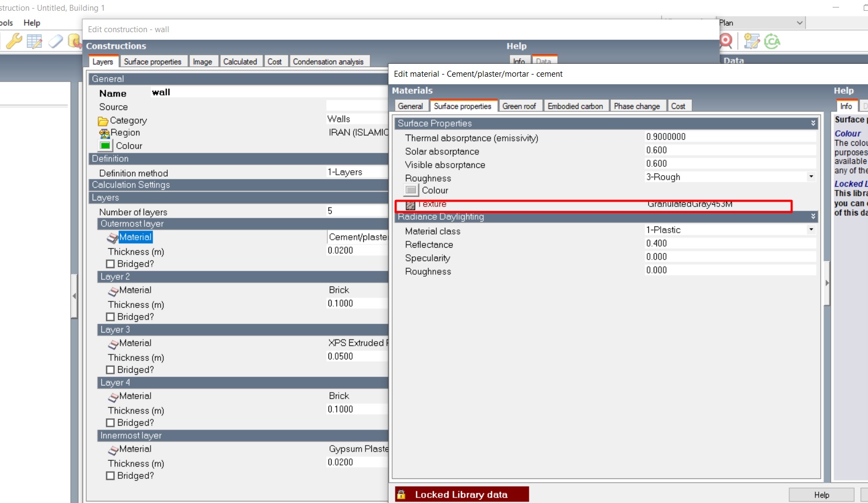Click the Layer 4 material icon
The width and height of the screenshot is (868, 503).
113,397
